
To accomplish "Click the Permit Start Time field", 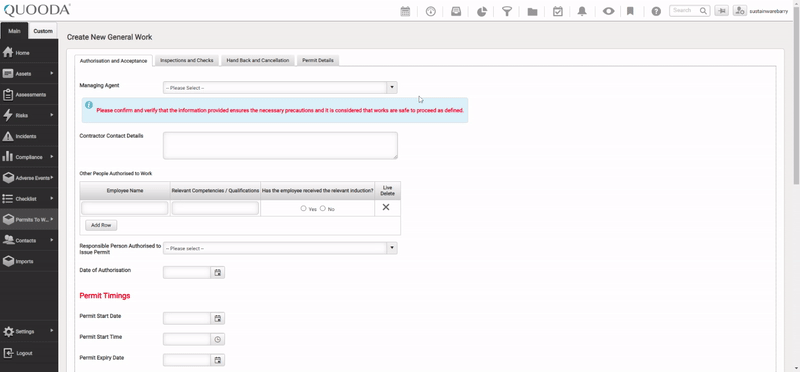I will coord(187,339).
